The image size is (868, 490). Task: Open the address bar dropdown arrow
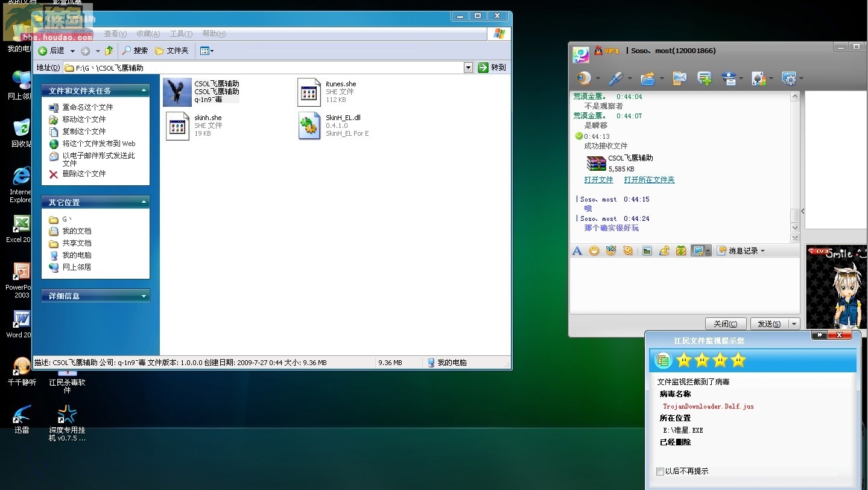[x=468, y=68]
